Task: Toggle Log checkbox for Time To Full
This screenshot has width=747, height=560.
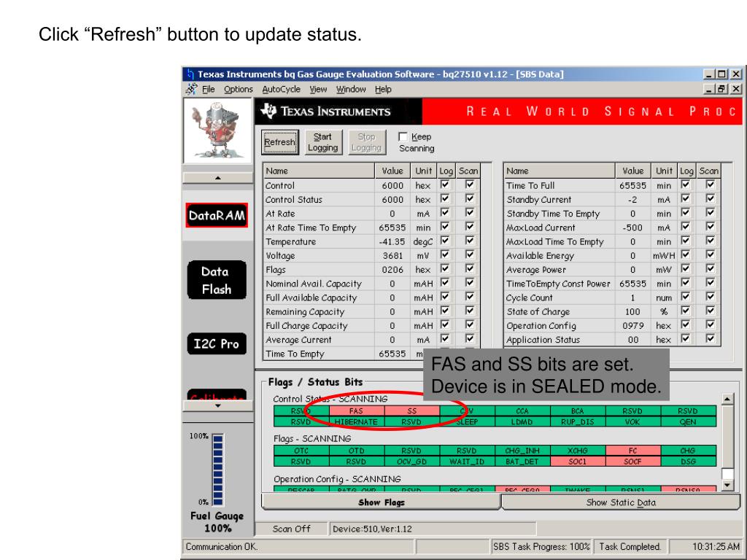Action: click(x=686, y=184)
